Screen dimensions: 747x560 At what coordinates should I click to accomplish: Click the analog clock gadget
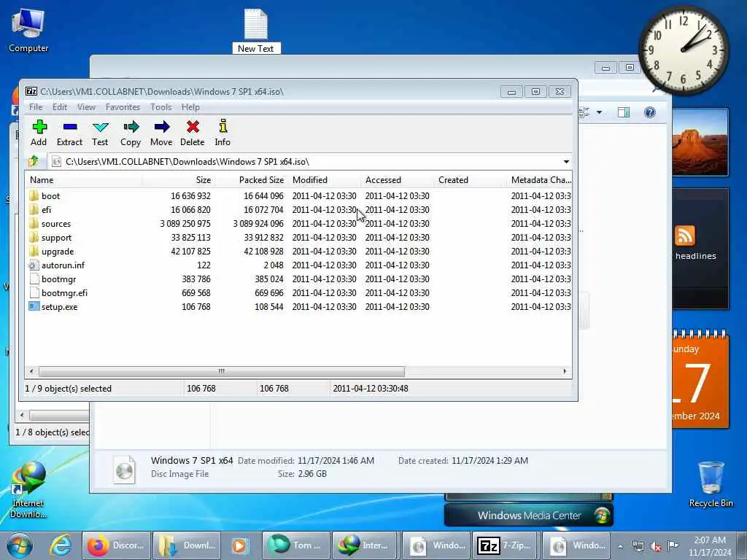683,50
